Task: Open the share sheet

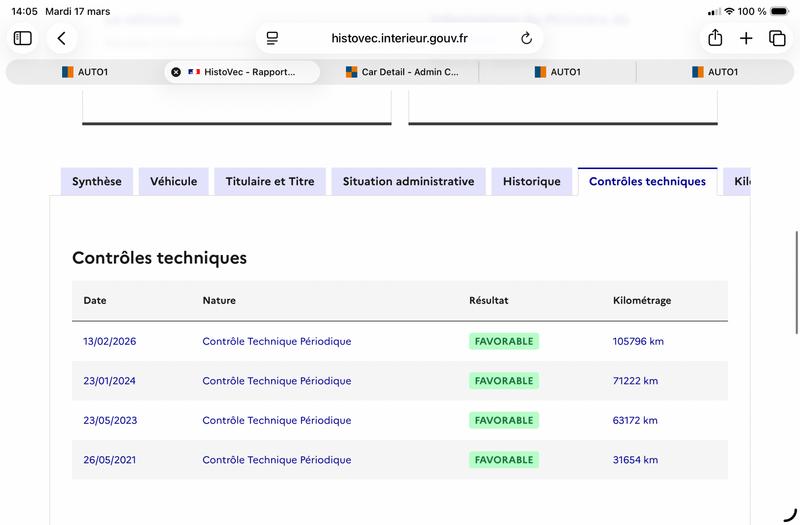Action: (715, 38)
